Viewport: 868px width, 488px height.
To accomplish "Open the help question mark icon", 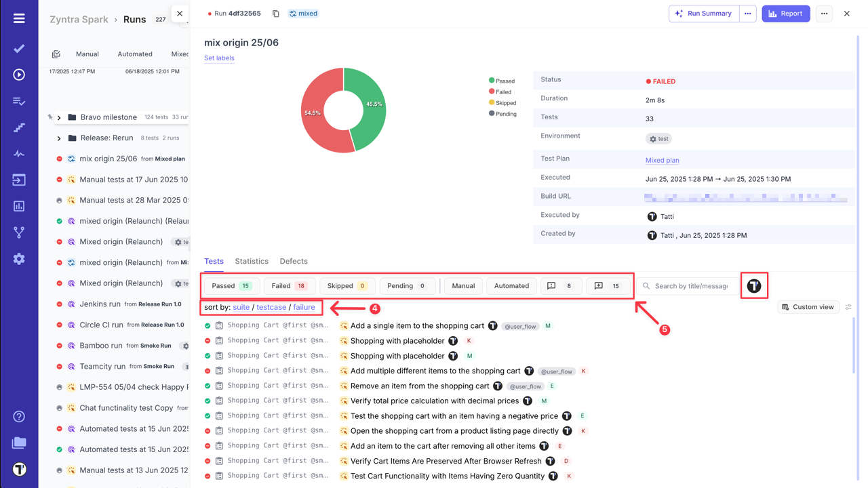I will tap(18, 417).
